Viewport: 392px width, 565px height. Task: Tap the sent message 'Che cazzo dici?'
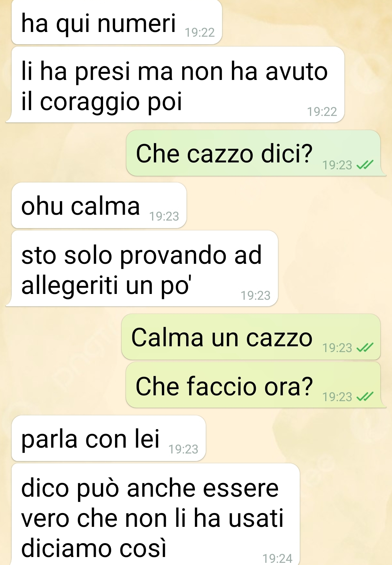[253, 153]
